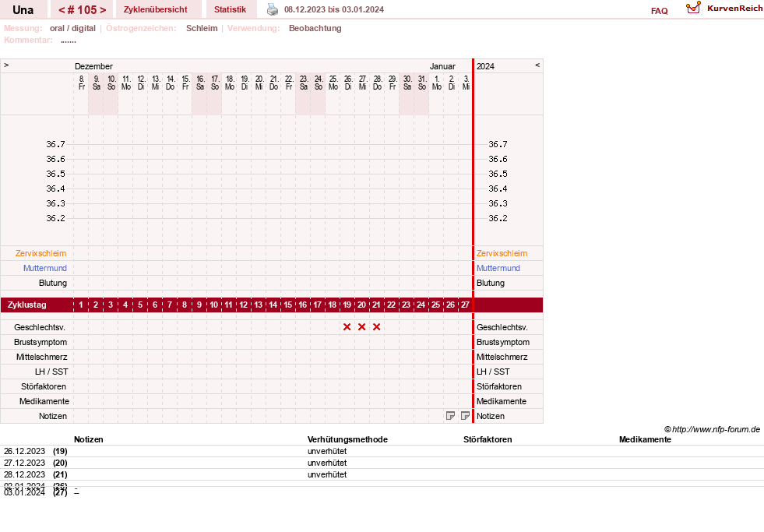Select cycle day 1 in Zyklustag bar

coord(81,305)
